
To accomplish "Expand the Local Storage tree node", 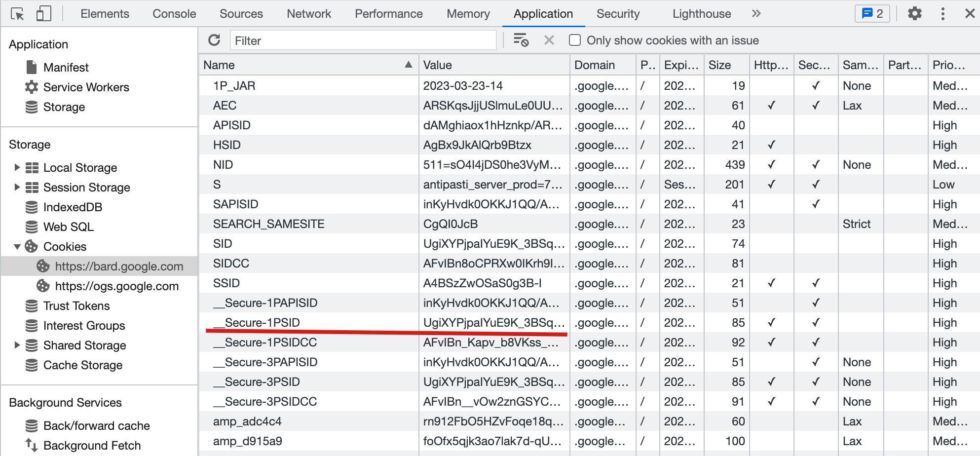I will 17,167.
